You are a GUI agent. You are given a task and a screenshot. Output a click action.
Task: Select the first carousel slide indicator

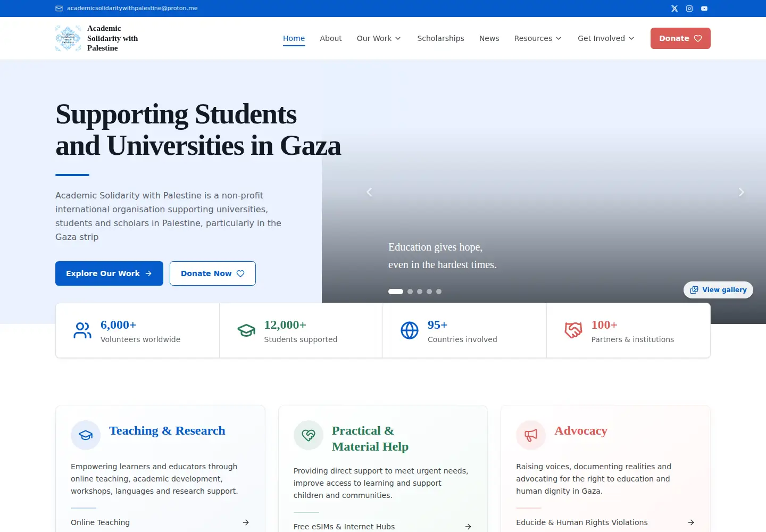pos(396,292)
